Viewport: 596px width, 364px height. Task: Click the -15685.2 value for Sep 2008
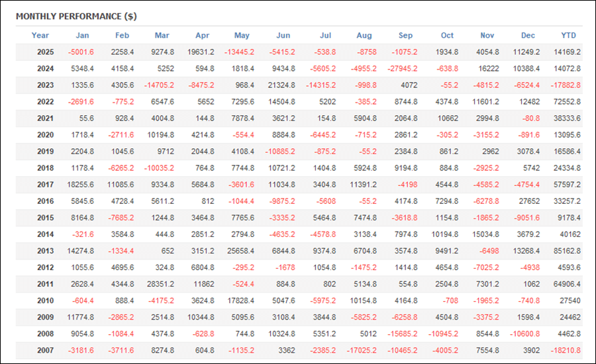(x=401, y=334)
